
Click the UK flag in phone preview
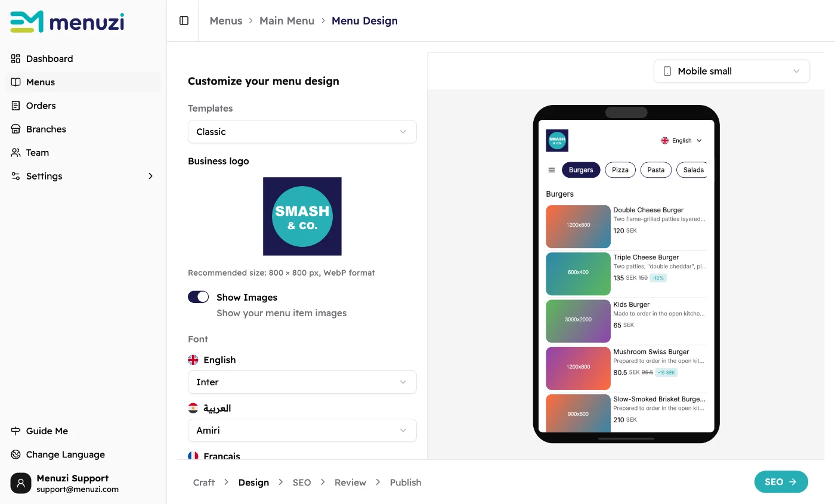point(665,141)
